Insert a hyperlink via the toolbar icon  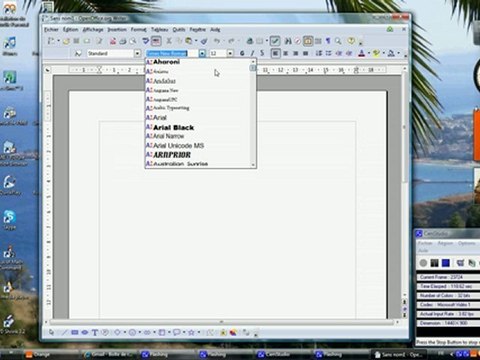[x=250, y=41]
